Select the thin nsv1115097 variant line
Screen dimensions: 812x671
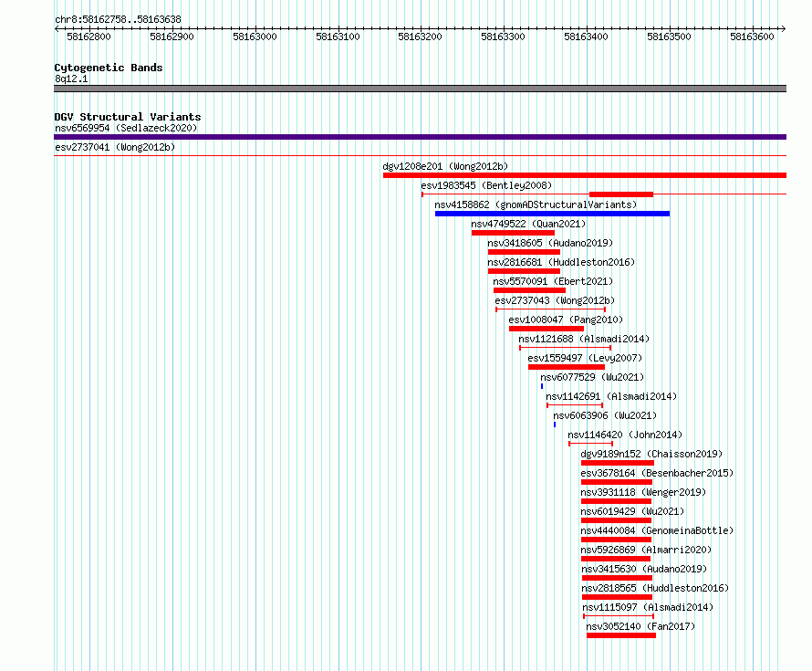point(619,616)
